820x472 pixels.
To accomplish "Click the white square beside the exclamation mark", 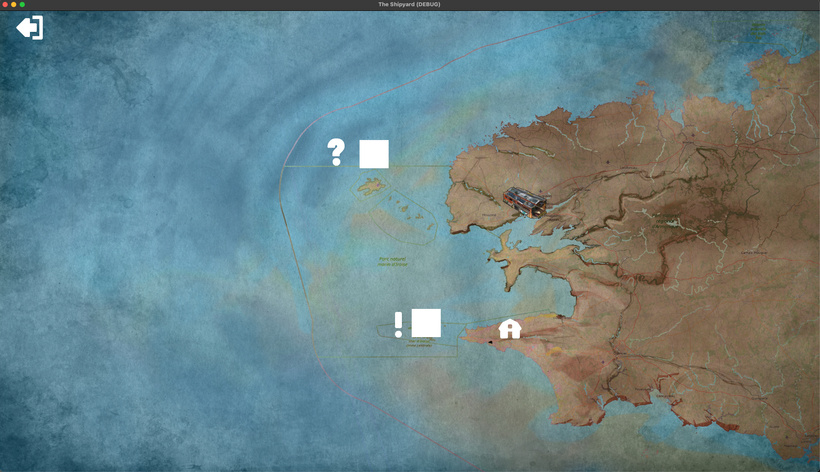I will (x=426, y=323).
